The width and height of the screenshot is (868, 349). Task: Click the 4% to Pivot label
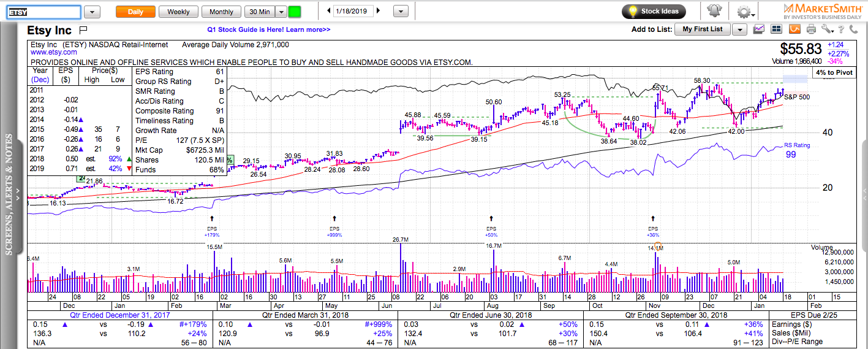(x=834, y=72)
